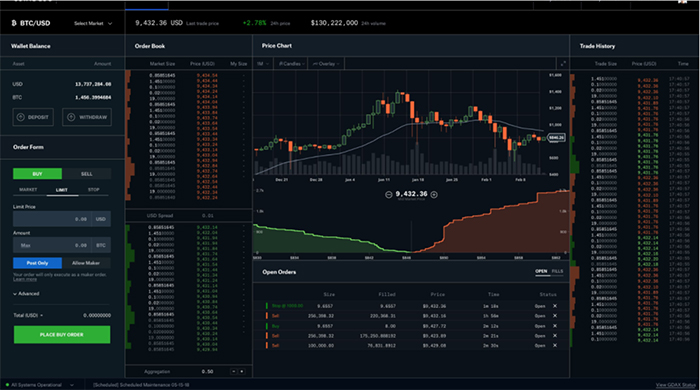Select the Stop order tab
The width and height of the screenshot is (700, 390).
coord(93,190)
